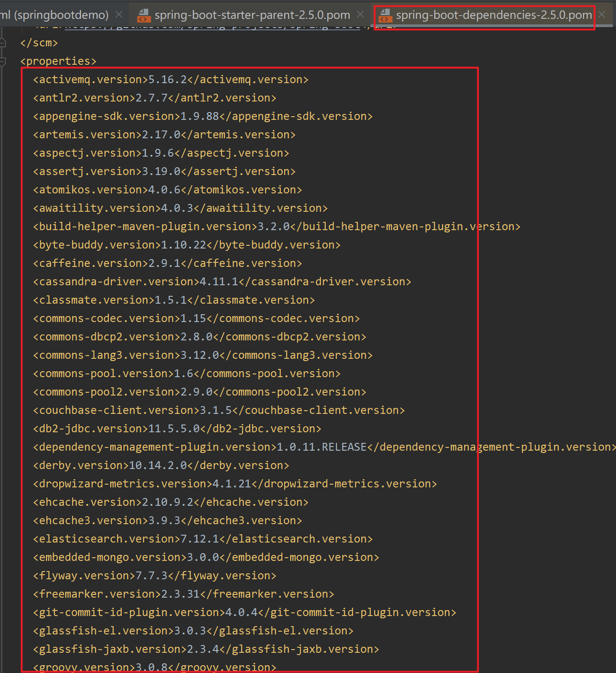Click the caffeine.version 2.9.1 line
The height and width of the screenshot is (673, 616).
click(168, 263)
